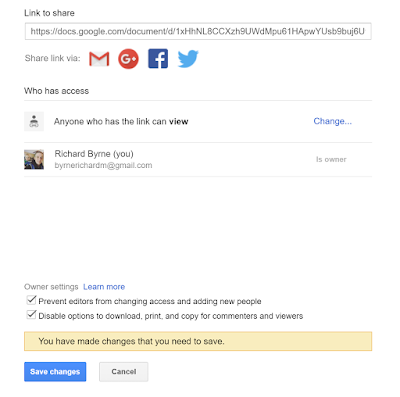
Task: Click the Save changes button
Action: (x=55, y=372)
